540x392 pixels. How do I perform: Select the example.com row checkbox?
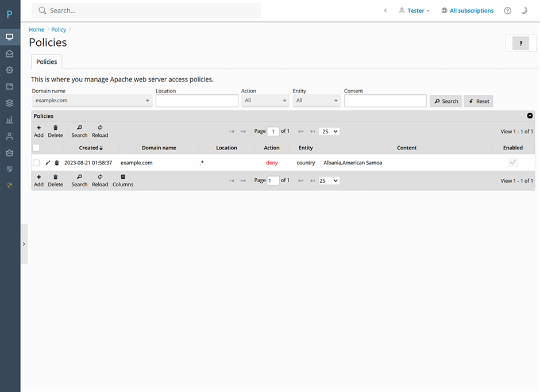[36, 163]
